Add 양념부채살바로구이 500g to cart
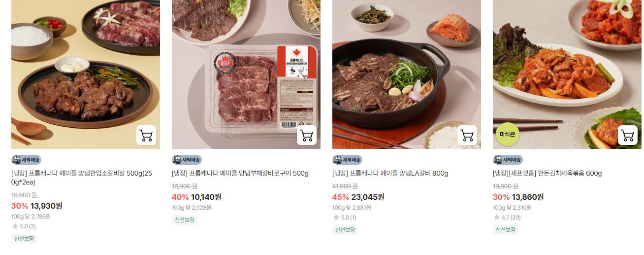Screen dimensions: 644x255 point(306,135)
